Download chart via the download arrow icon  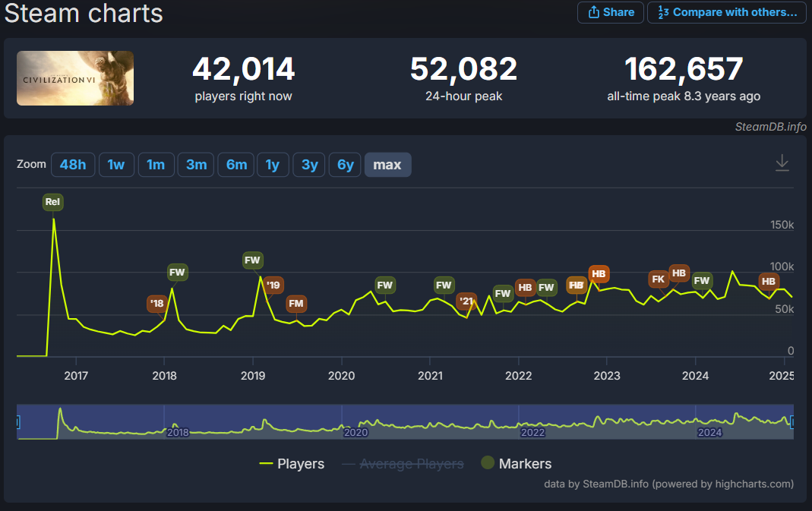coord(782,163)
